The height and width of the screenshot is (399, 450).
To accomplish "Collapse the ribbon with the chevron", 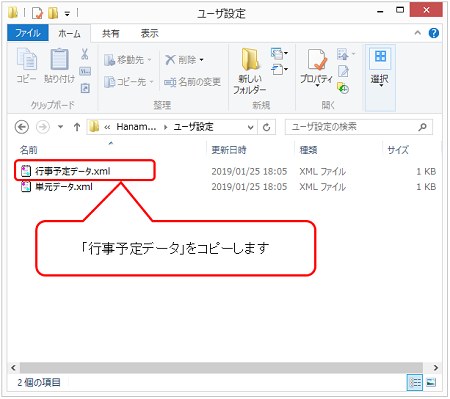I will [417, 33].
